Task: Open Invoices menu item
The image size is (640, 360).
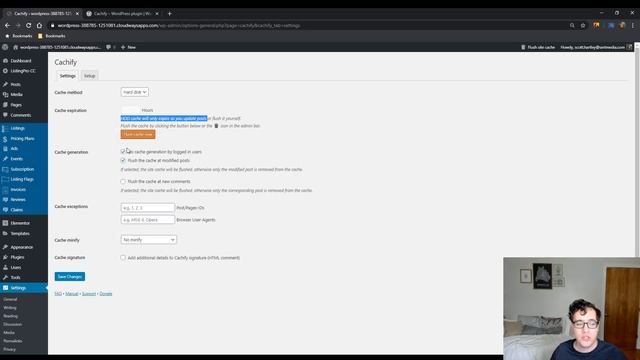Action: click(18, 189)
